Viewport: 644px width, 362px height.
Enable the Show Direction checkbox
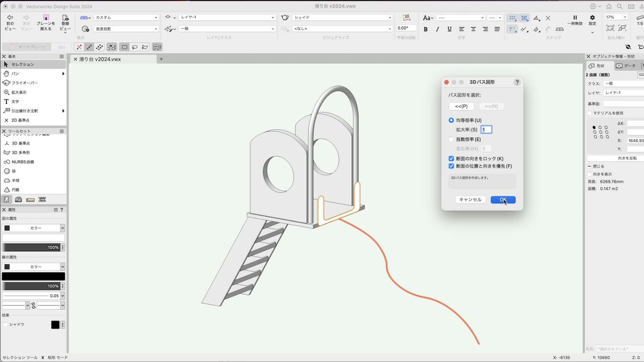tap(590, 174)
